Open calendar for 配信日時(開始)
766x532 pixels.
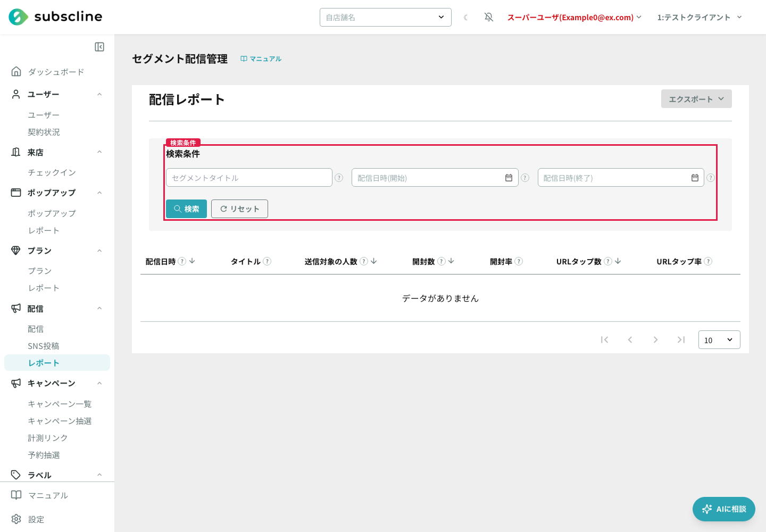509,178
